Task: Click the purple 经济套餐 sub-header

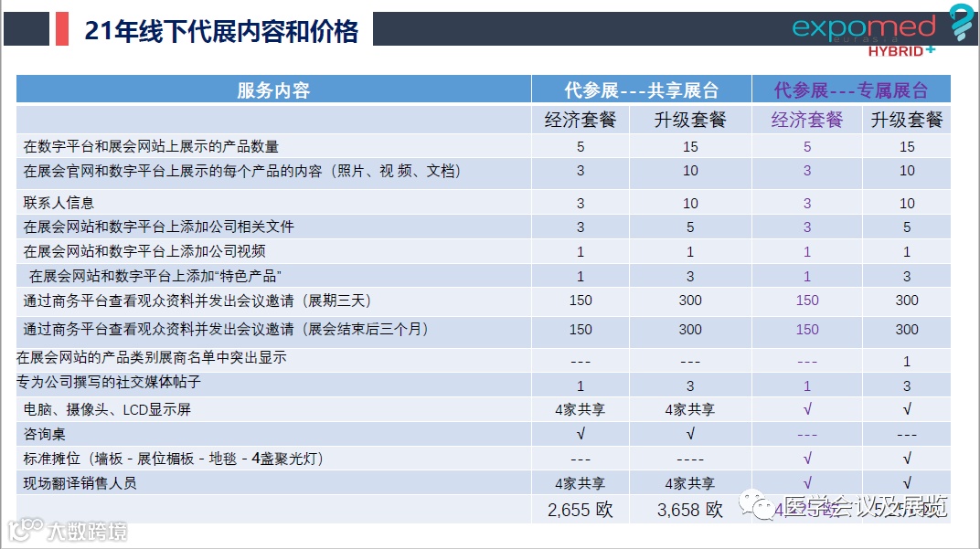Action: [x=807, y=120]
